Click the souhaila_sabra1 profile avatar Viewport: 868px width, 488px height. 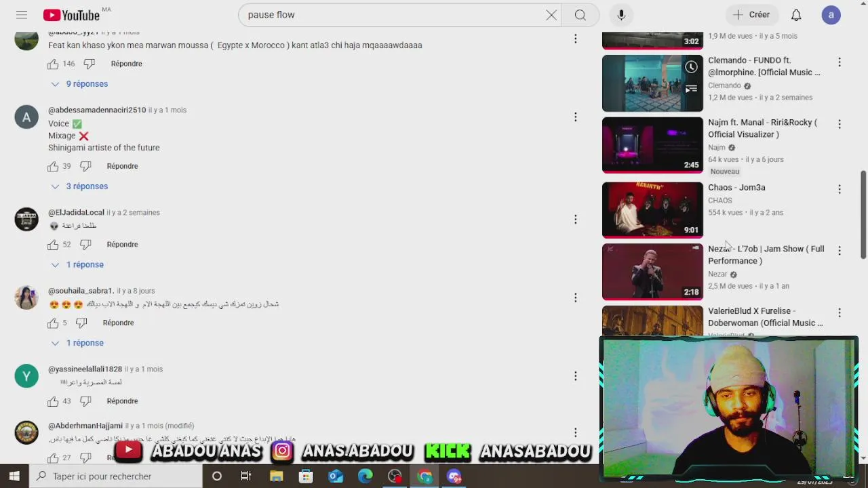26,298
